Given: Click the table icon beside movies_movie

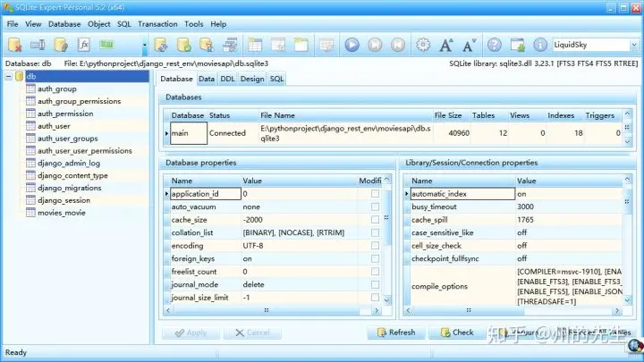Looking at the screenshot, I should point(30,212).
